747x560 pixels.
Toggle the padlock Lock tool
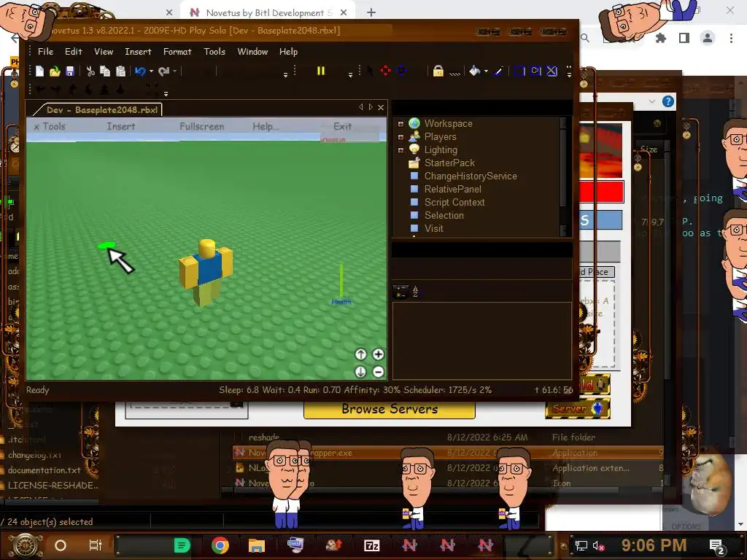438,71
